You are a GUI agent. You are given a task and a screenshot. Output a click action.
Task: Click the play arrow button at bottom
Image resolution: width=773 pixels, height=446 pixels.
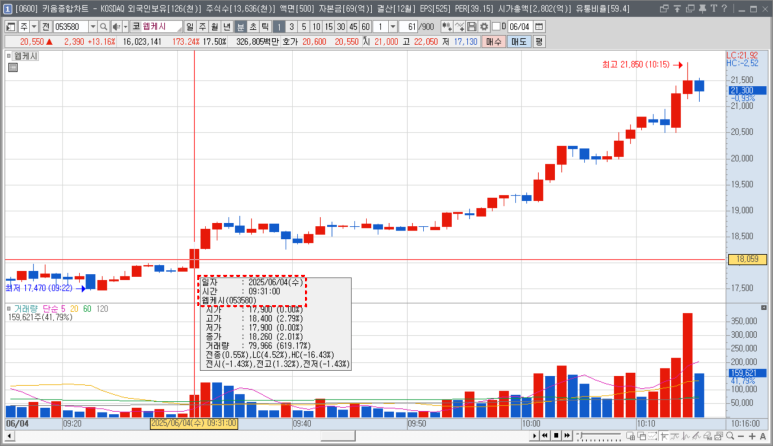click(534, 436)
